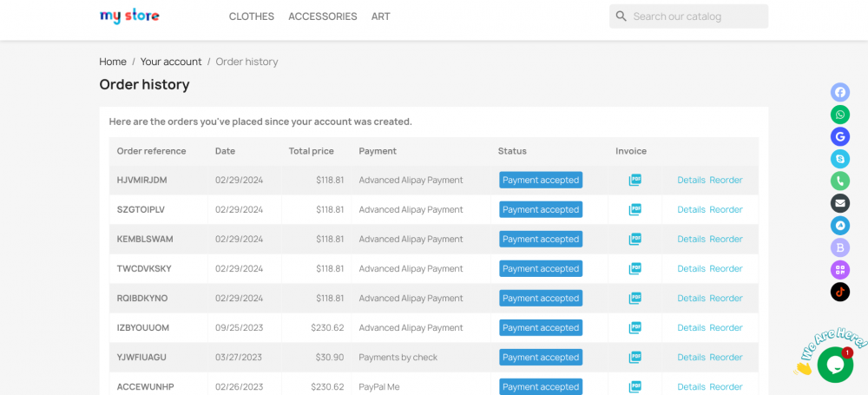
Task: View Details for order SZGTOIPLV
Action: [x=691, y=209]
